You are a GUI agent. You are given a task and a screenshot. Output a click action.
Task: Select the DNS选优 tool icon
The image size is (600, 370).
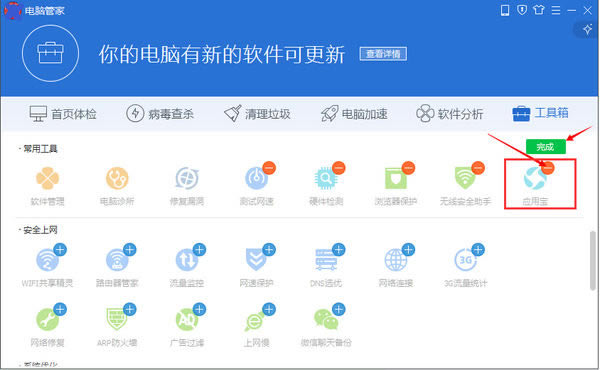click(326, 260)
